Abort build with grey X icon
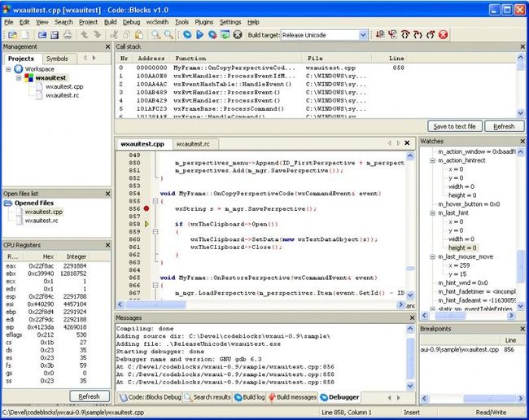 [x=238, y=35]
